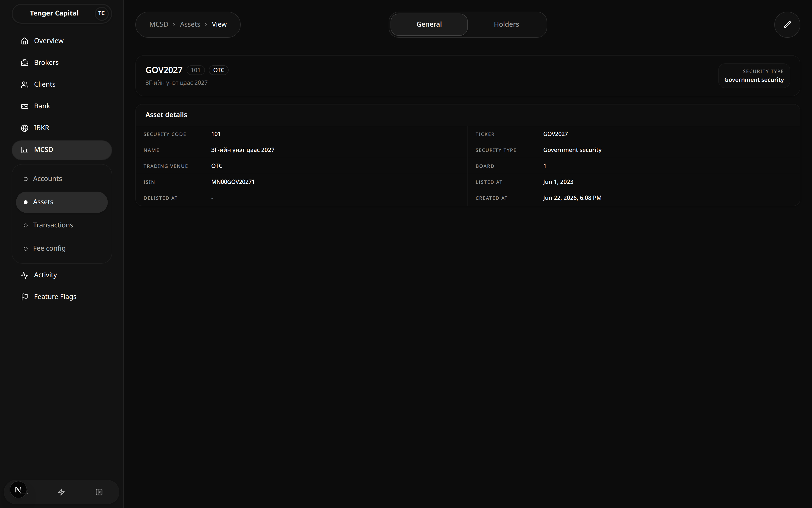Select MCSD in the sidebar
The width and height of the screenshot is (812, 508).
pos(62,150)
